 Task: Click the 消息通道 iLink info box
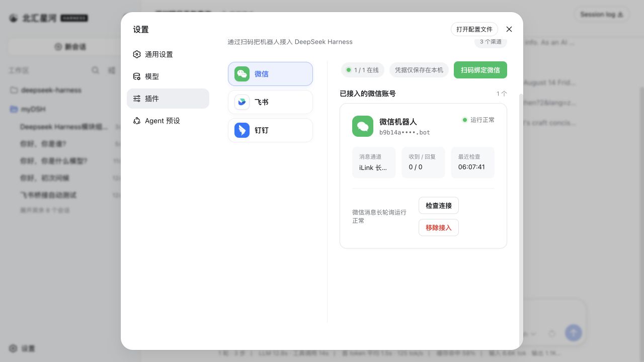[374, 162]
